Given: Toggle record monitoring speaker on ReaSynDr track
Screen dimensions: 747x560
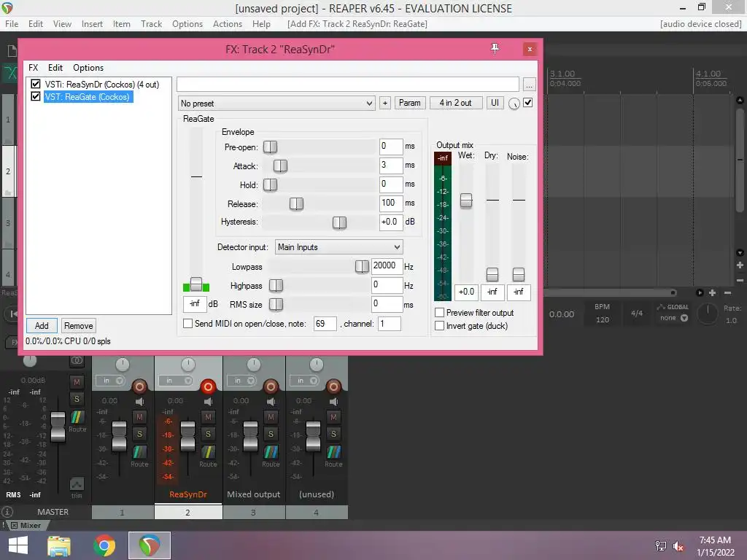Looking at the screenshot, I should [x=208, y=402].
